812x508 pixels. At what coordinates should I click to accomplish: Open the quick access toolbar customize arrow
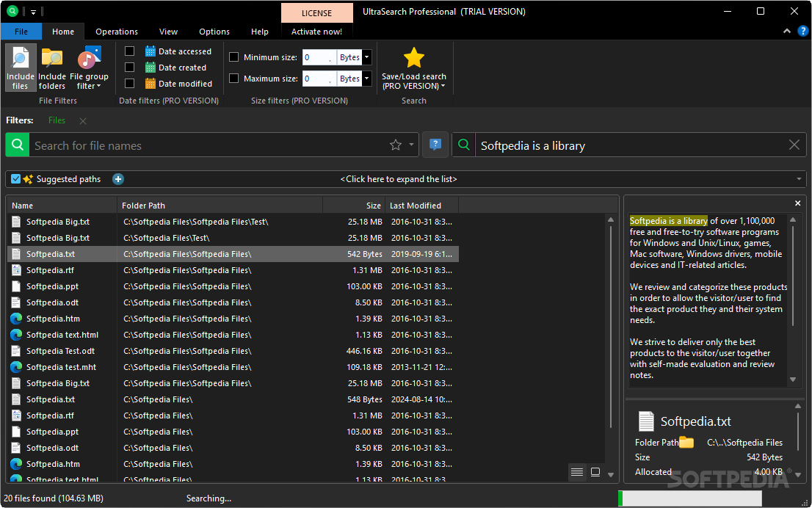point(33,12)
